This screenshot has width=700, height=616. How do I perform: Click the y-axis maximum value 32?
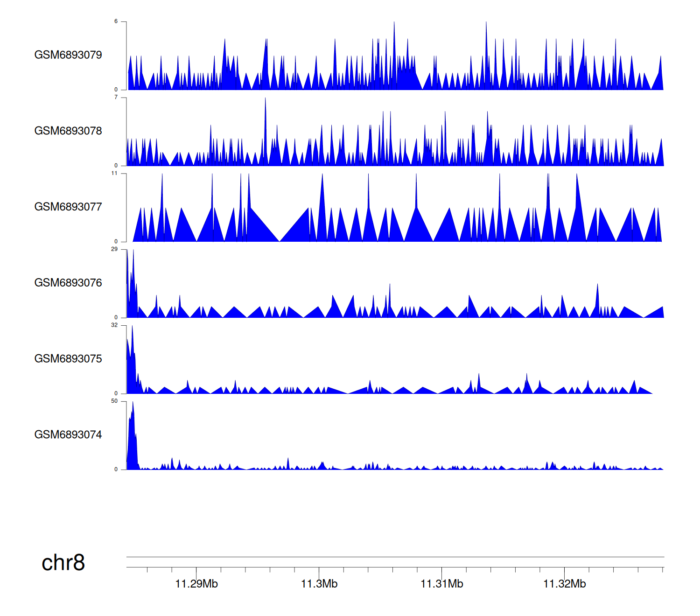[x=114, y=325]
